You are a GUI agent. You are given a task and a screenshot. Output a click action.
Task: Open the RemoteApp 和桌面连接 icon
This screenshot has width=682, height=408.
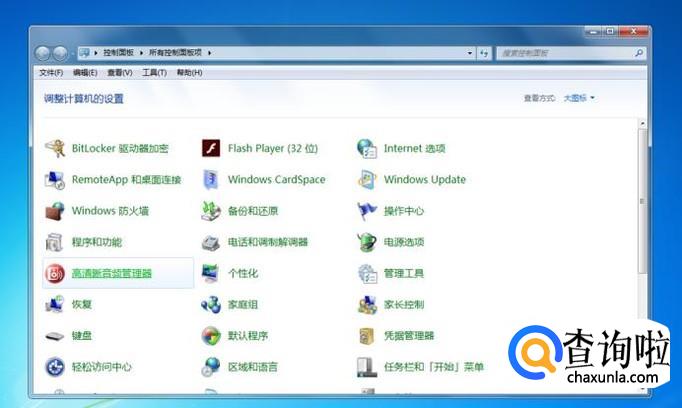point(55,180)
